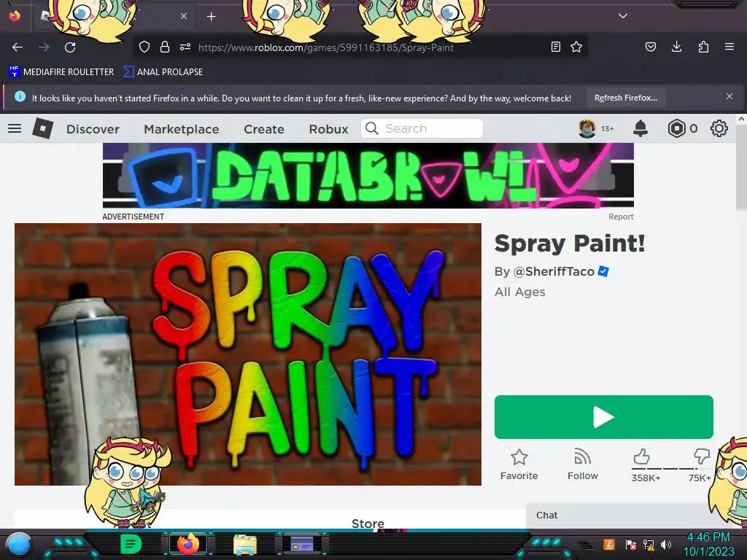Open the Robux tab
747x560 pixels.
(x=328, y=129)
